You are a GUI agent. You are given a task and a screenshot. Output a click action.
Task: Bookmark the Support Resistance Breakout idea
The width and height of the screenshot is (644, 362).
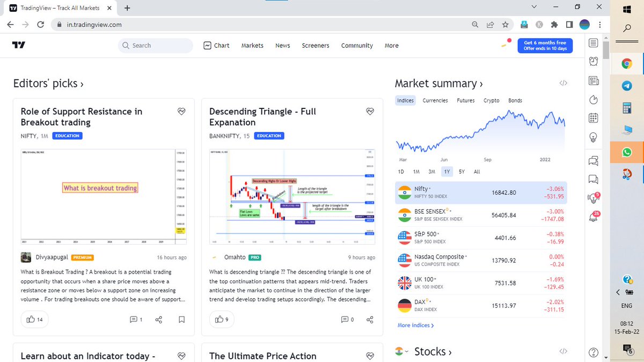[182, 320]
